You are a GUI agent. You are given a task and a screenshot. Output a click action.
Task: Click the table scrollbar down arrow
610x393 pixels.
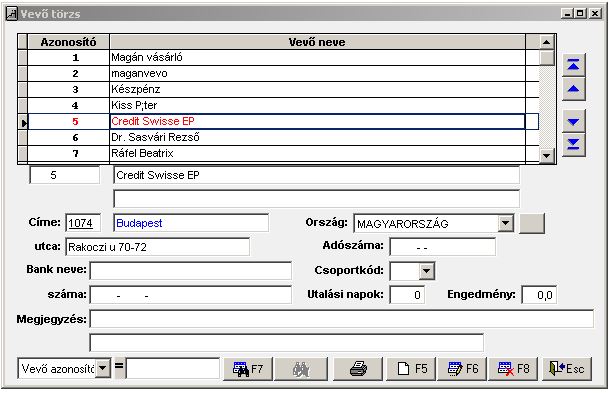point(546,156)
